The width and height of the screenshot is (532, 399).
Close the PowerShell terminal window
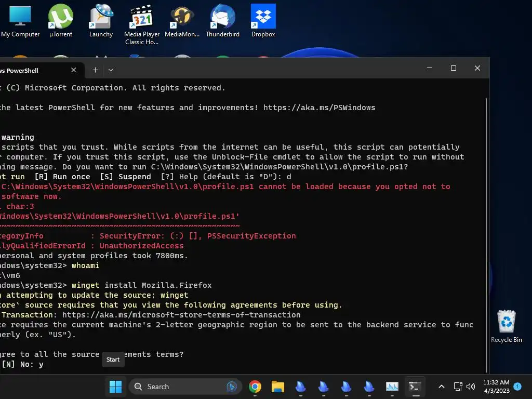tap(477, 68)
